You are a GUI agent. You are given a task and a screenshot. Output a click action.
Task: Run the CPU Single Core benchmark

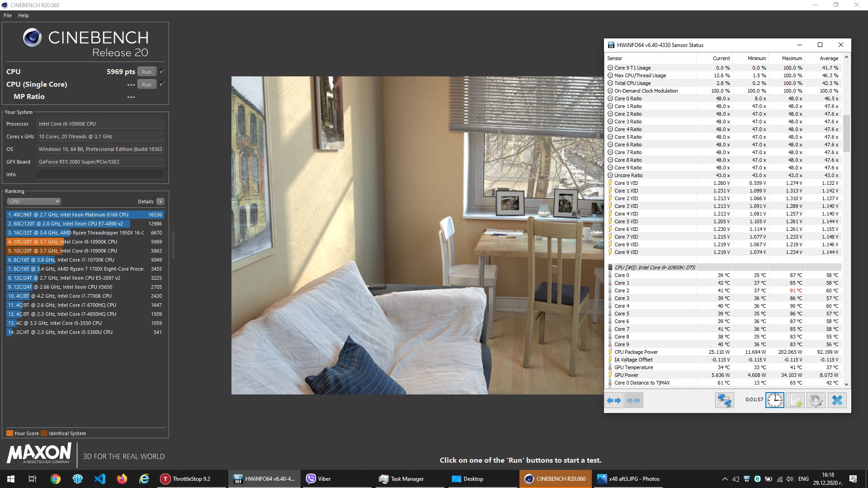[x=146, y=84]
